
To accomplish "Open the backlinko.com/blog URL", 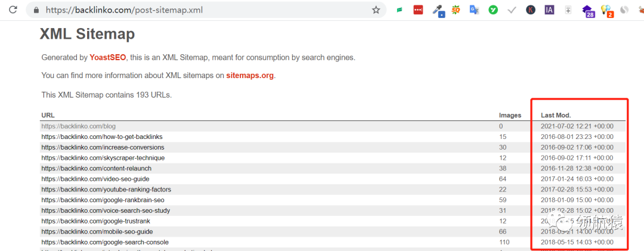I will [x=78, y=126].
